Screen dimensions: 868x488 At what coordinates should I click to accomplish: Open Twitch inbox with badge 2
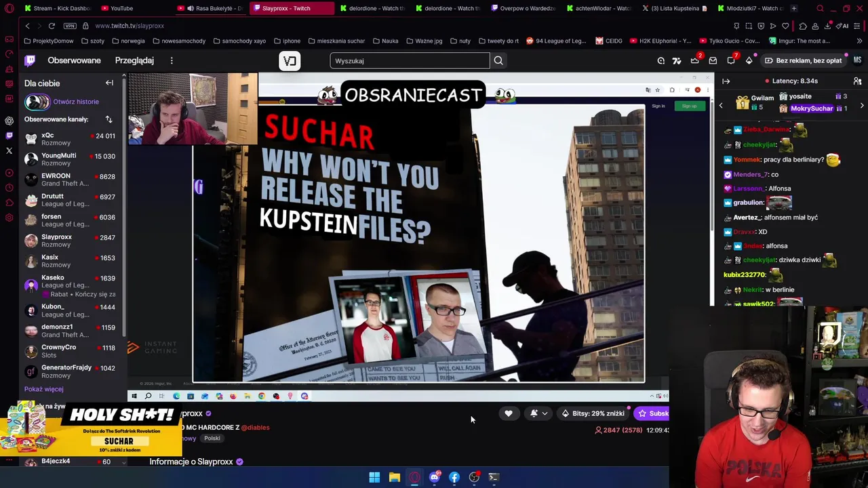pyautogui.click(x=695, y=60)
